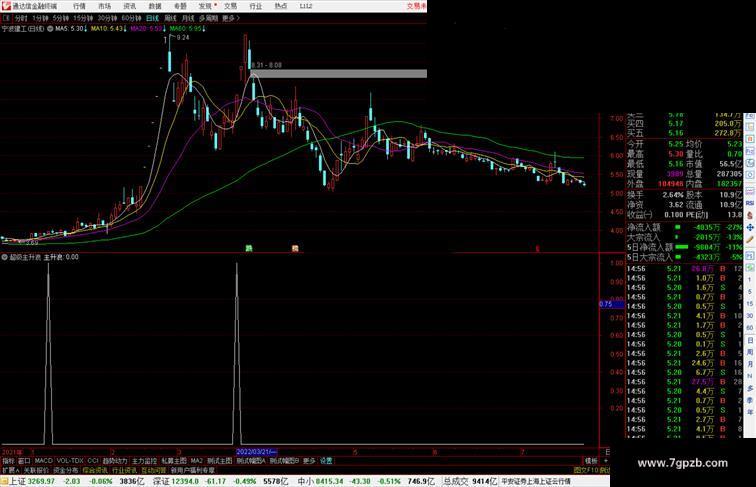
Task: Click the 上证 index value in the status bar
Action: coord(41,481)
